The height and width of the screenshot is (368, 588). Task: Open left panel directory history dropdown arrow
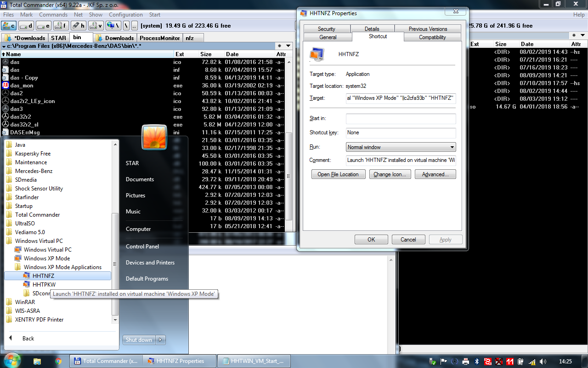(x=288, y=46)
